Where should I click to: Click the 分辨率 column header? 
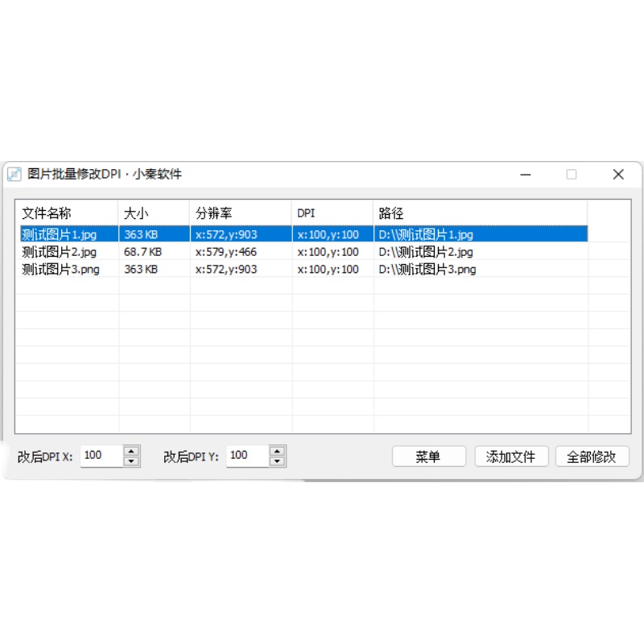tap(241, 213)
